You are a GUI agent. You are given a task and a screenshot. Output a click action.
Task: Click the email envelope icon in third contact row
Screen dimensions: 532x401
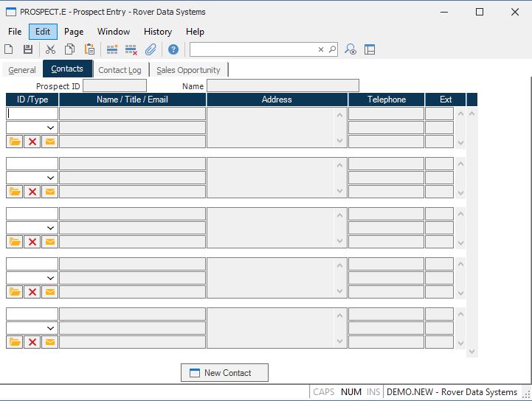49,242
